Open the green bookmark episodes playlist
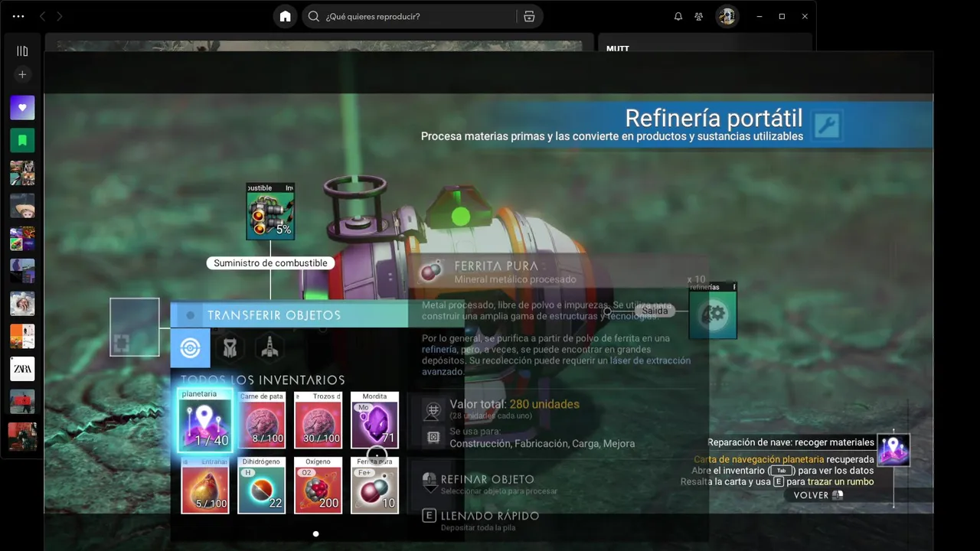980x551 pixels. 22,141
